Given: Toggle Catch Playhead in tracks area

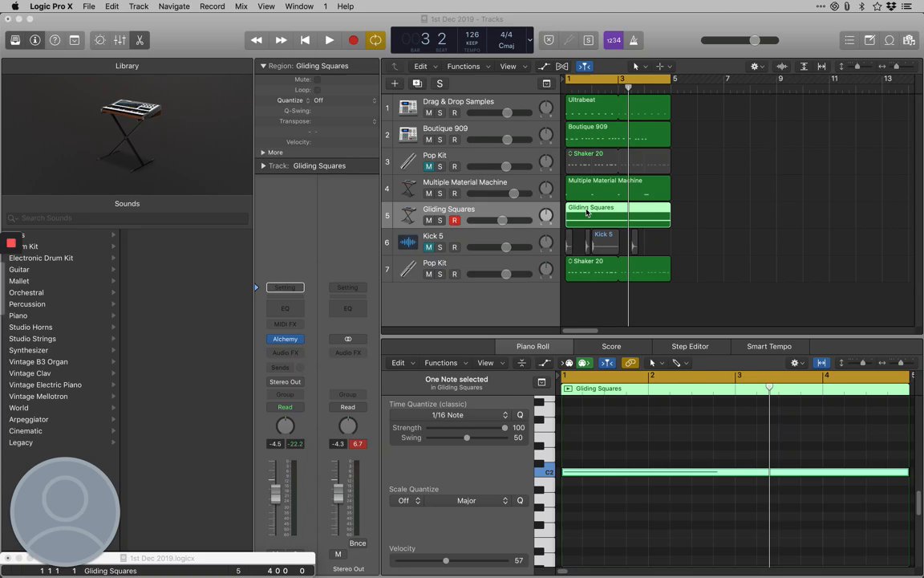Looking at the screenshot, I should click(584, 67).
